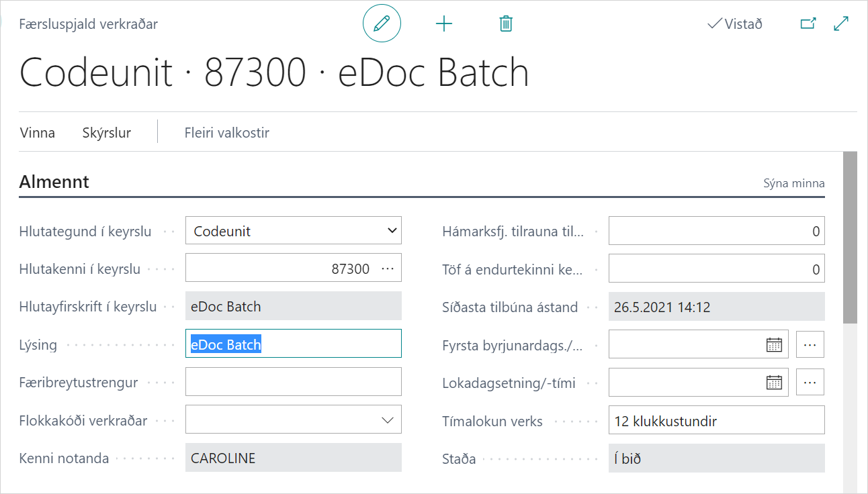Click the Vistað saved status indicator
Screen dimensions: 868x494
pyautogui.click(x=735, y=24)
